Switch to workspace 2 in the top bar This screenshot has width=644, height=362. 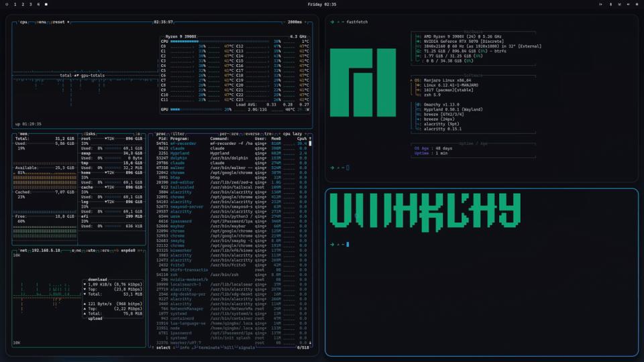[23, 4]
